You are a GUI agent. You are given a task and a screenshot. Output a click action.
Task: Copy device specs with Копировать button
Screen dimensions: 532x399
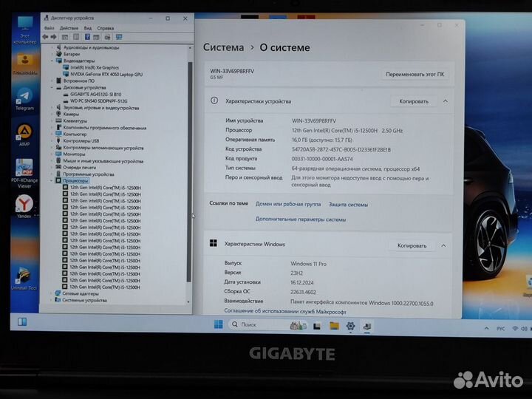point(414,101)
